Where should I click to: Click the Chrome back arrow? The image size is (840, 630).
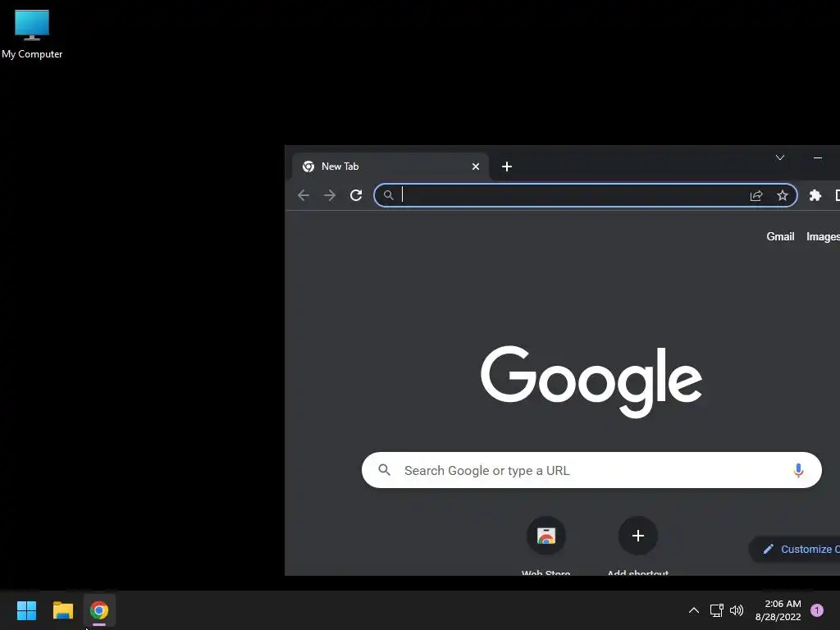304,195
